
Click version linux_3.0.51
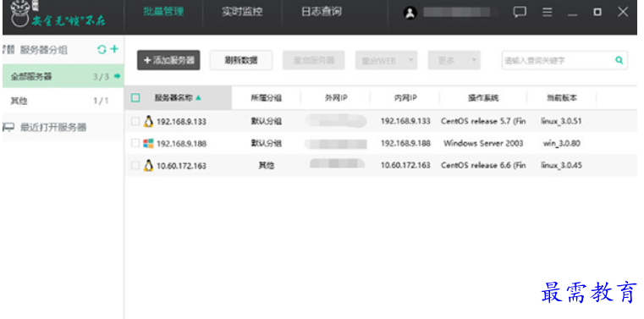[x=561, y=121]
